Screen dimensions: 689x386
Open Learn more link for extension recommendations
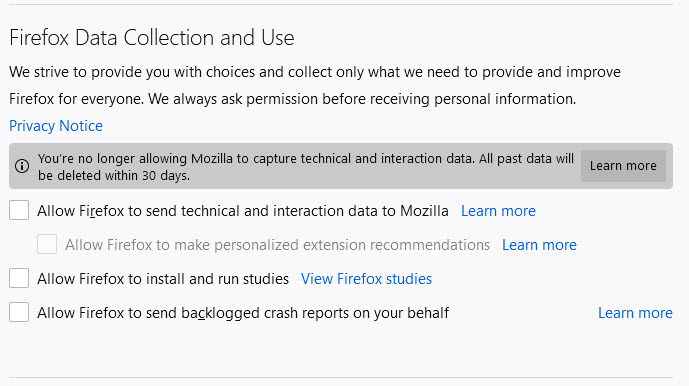[x=539, y=245]
